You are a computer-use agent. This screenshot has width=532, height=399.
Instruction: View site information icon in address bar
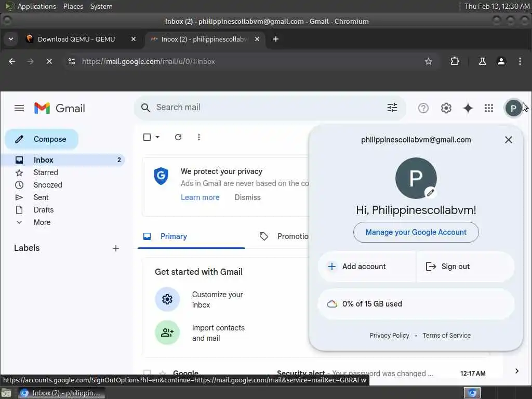72,61
